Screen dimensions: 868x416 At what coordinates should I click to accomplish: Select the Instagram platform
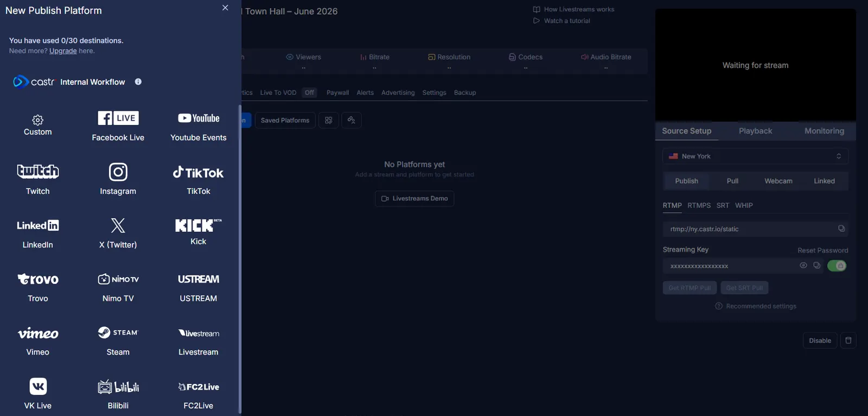[x=118, y=180]
